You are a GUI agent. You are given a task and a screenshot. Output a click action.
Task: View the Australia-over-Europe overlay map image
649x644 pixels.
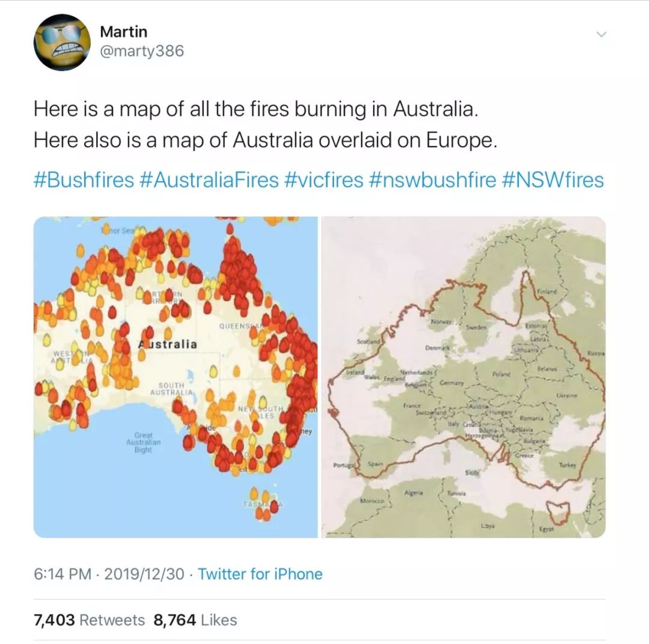(465, 377)
